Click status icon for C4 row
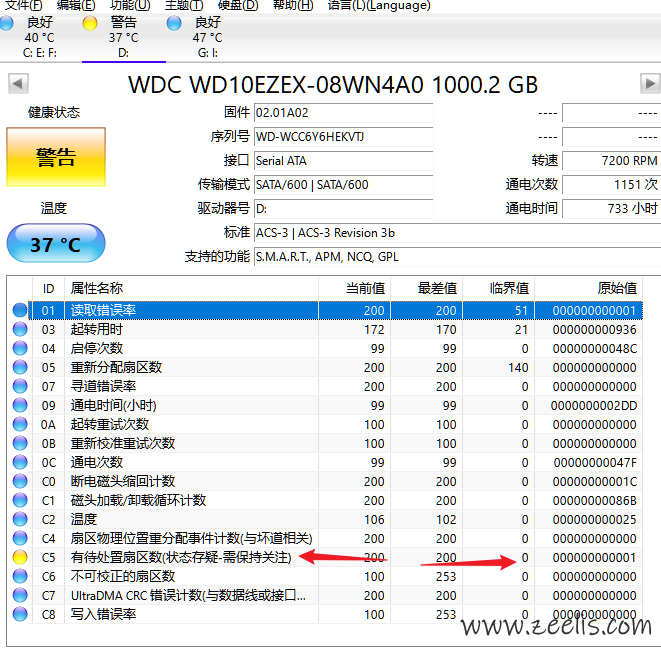This screenshot has width=661, height=650. [20, 538]
